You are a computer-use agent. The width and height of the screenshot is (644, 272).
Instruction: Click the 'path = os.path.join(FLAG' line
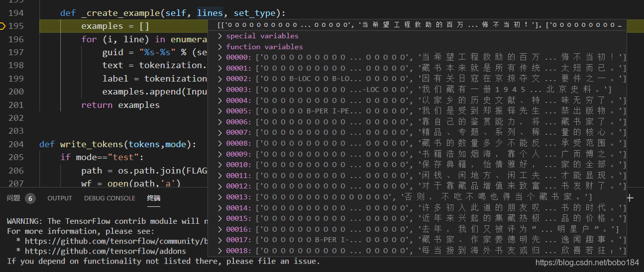[x=144, y=171]
